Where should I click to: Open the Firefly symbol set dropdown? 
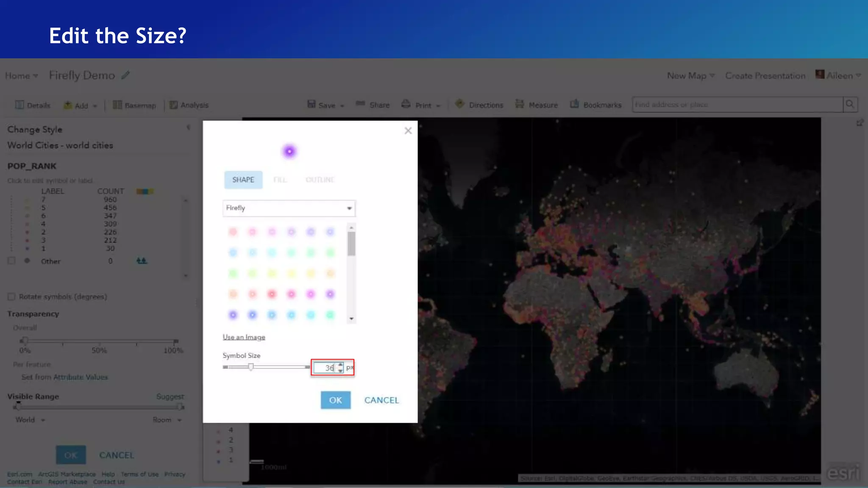pos(289,208)
